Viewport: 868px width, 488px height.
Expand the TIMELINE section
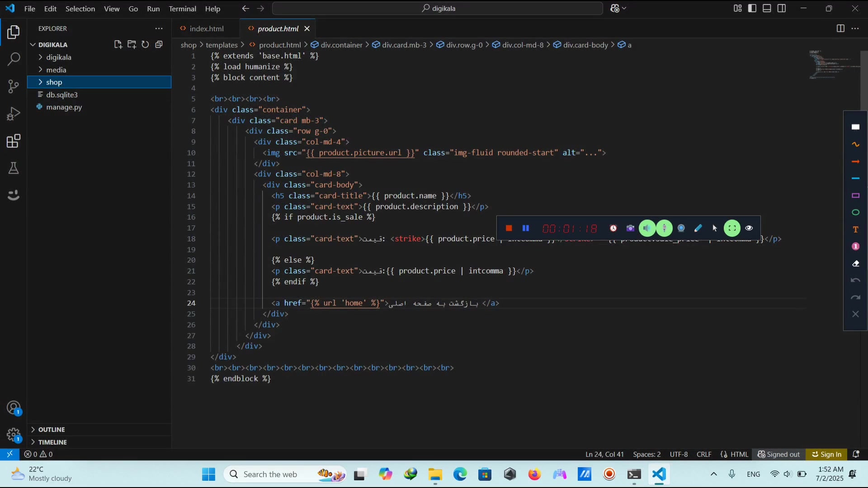[52, 442]
